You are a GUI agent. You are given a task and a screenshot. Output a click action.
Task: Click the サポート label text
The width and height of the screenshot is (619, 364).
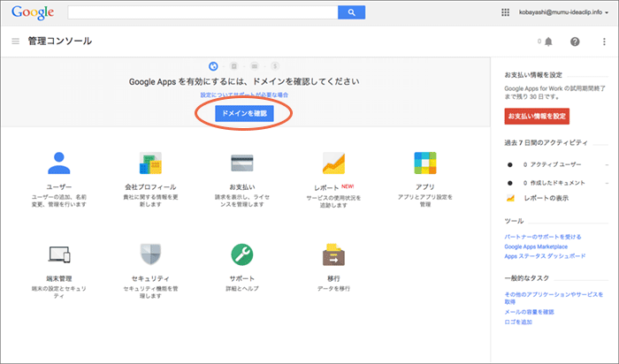(x=242, y=278)
